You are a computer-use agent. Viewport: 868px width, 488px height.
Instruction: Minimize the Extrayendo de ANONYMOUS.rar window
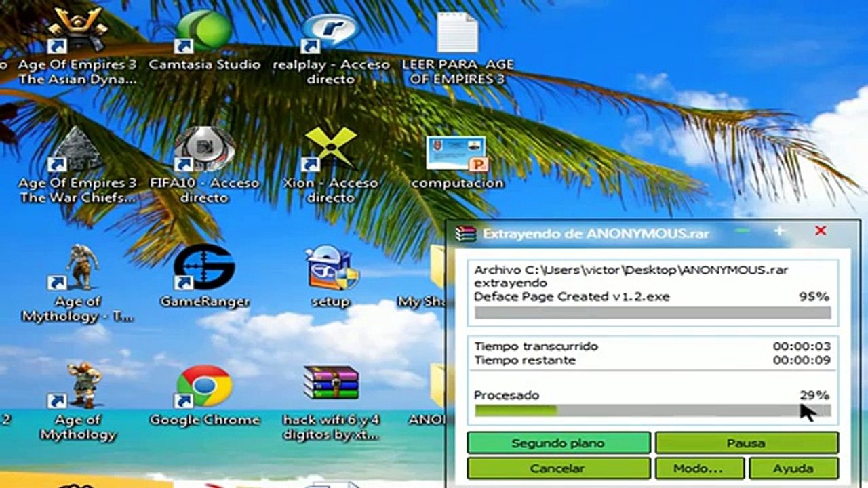point(743,231)
